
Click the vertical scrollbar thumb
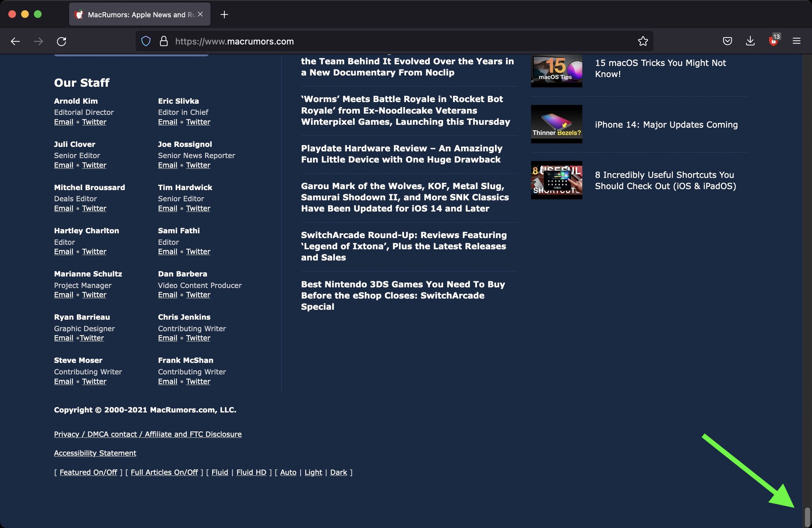(807, 517)
